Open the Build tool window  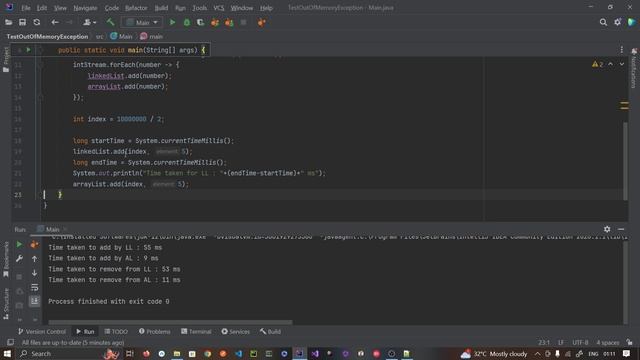coord(270,331)
